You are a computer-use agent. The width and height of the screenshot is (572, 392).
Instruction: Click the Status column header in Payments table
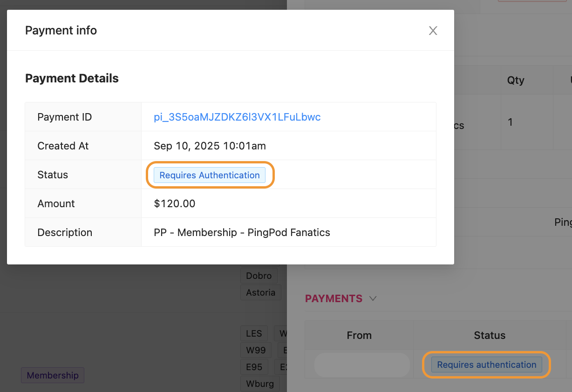(489, 335)
